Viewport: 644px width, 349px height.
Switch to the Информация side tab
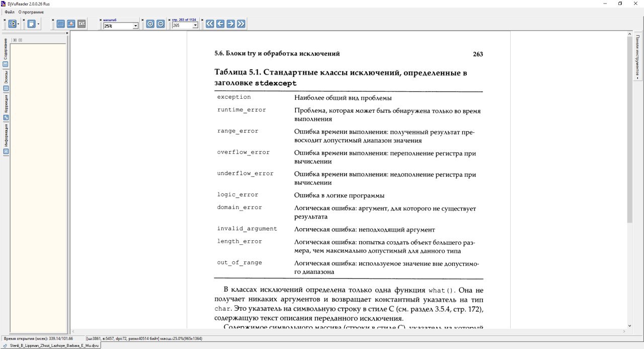(x=6, y=138)
